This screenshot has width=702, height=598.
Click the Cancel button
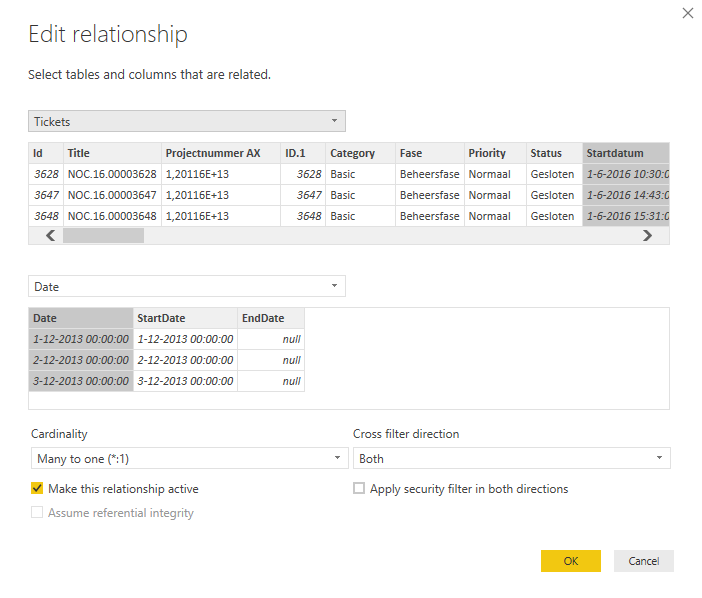(x=644, y=561)
